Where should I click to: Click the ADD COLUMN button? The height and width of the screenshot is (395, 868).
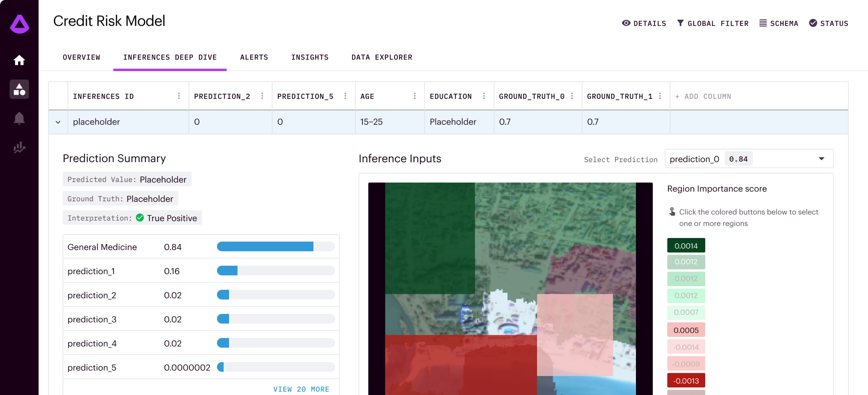tap(704, 96)
